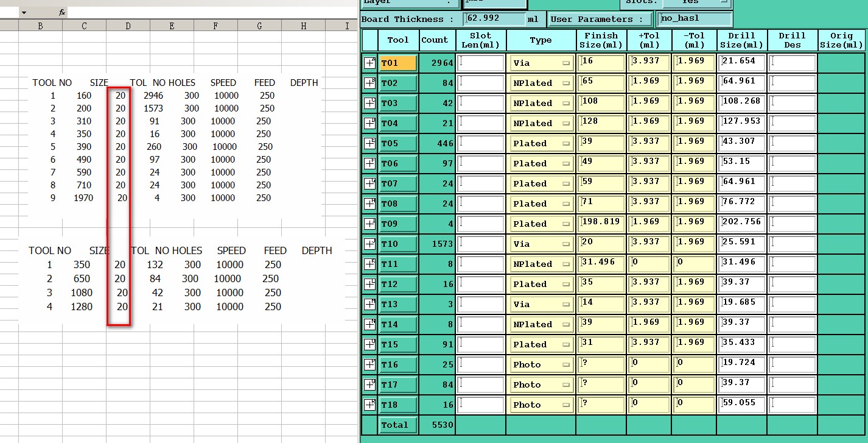Click the plus icon beside tool T07
The height and width of the screenshot is (443, 868).
pos(369,183)
